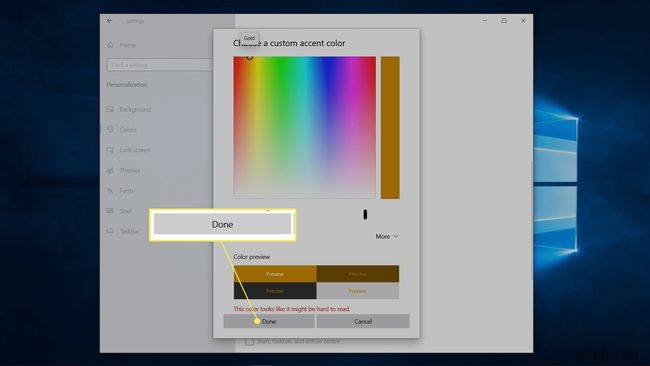The image size is (650, 366).
Task: Click the Cancel button
Action: [363, 321]
